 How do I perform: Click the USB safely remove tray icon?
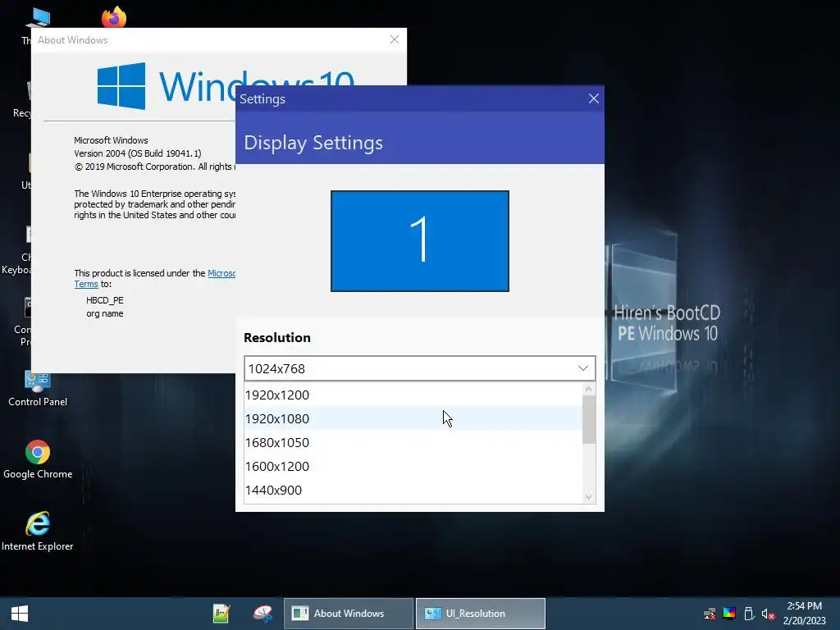749,614
